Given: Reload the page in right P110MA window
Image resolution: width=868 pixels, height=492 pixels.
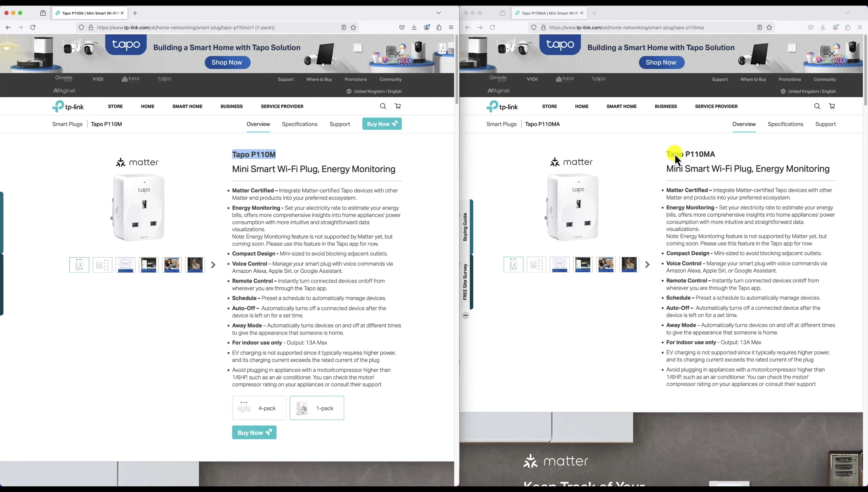Looking at the screenshot, I should click(492, 27).
